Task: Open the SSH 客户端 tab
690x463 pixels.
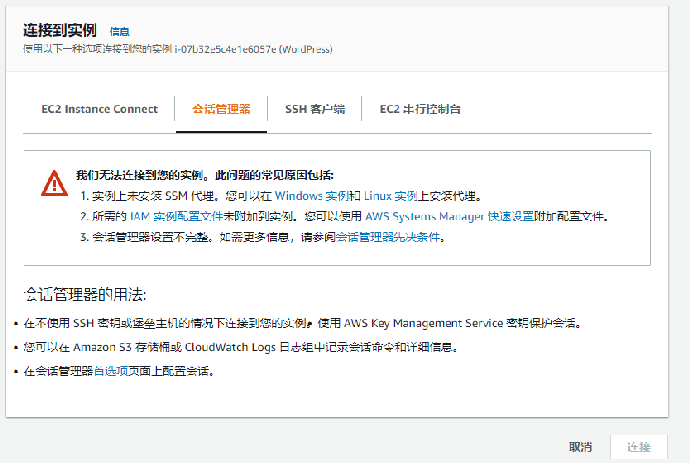Action: click(314, 109)
